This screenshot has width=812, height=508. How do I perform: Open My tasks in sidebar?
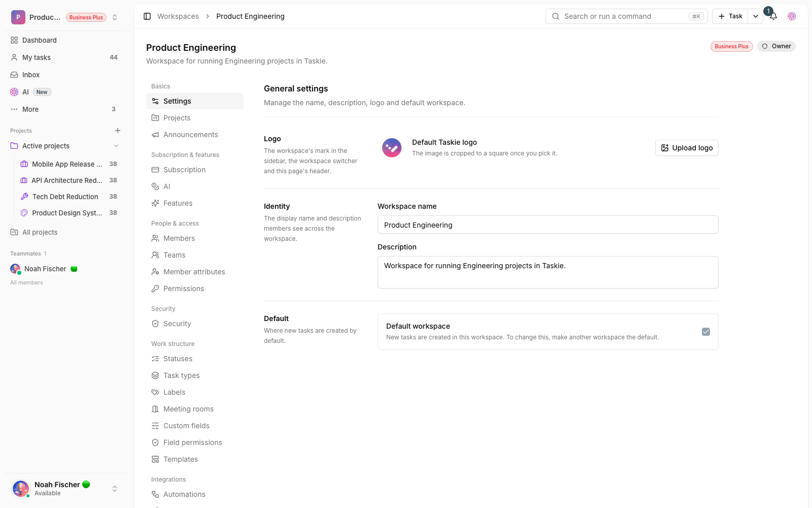click(65, 57)
